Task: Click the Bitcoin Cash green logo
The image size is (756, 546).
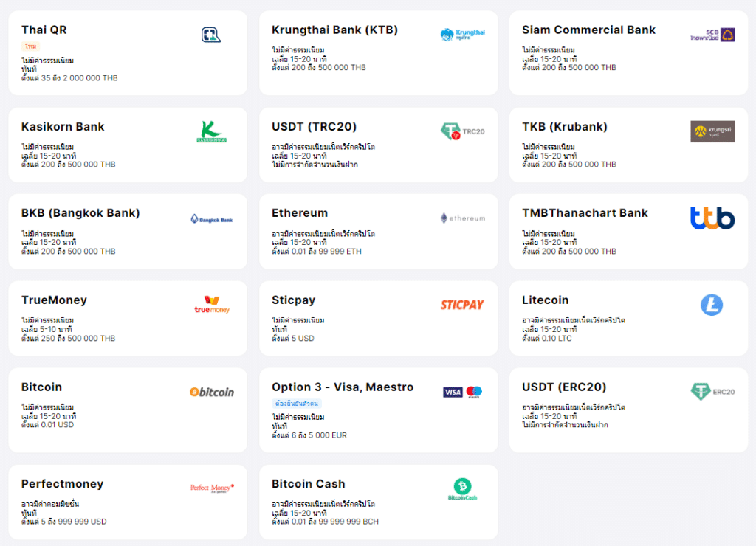Action: [462, 488]
